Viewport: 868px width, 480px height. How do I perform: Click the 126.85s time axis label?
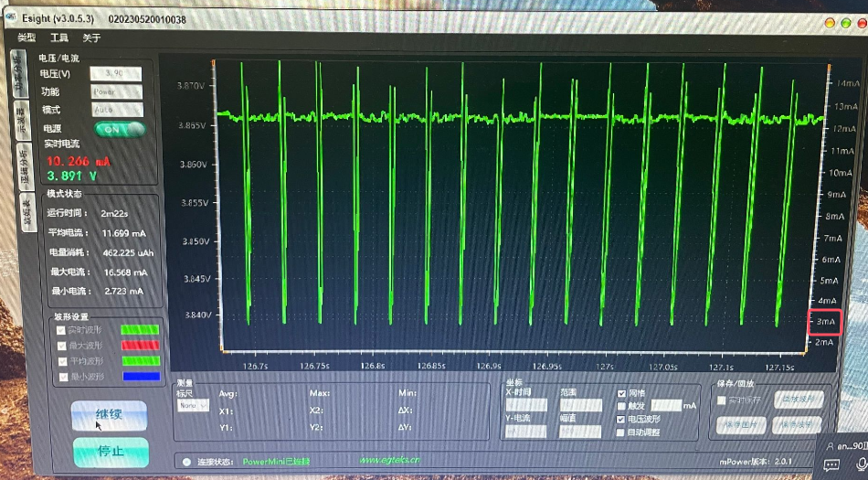point(431,366)
